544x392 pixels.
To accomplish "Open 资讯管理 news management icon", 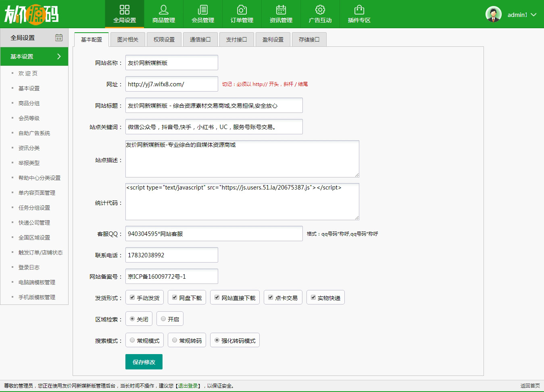I will coord(281,10).
